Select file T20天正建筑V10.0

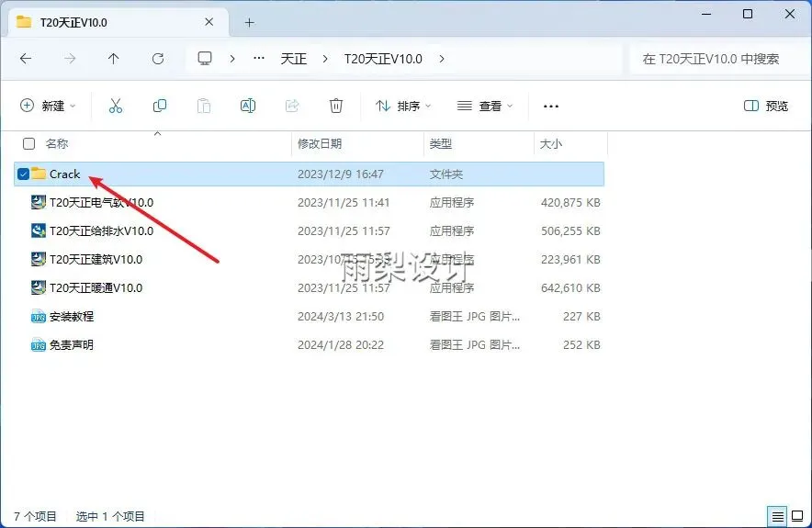96,259
